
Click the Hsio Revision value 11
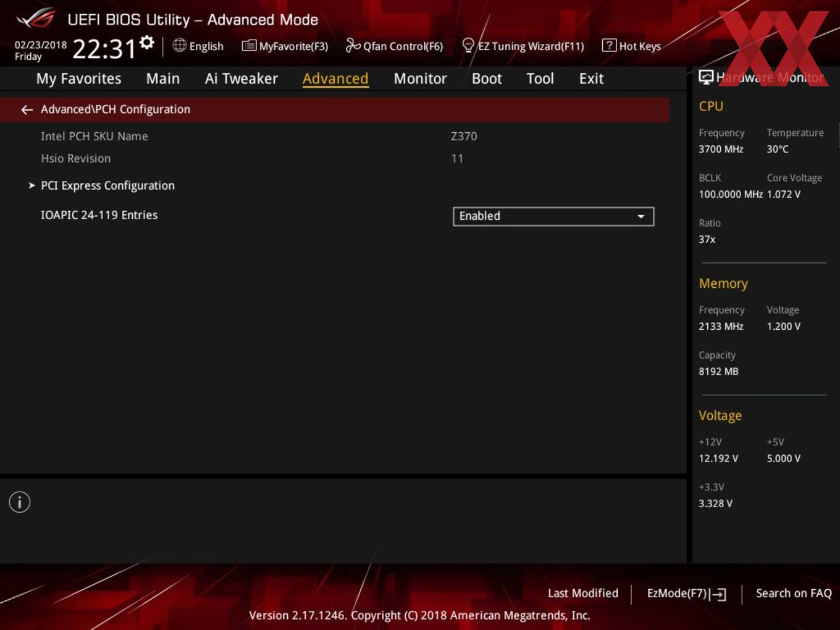pos(457,158)
